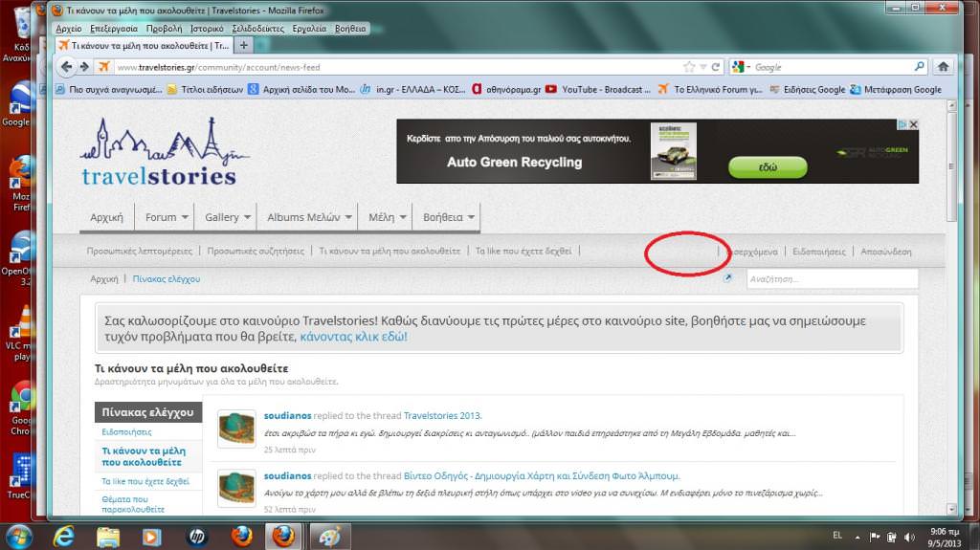Open YouTube - Broadcast bookmark
This screenshot has width=980, height=550.
tap(598, 89)
